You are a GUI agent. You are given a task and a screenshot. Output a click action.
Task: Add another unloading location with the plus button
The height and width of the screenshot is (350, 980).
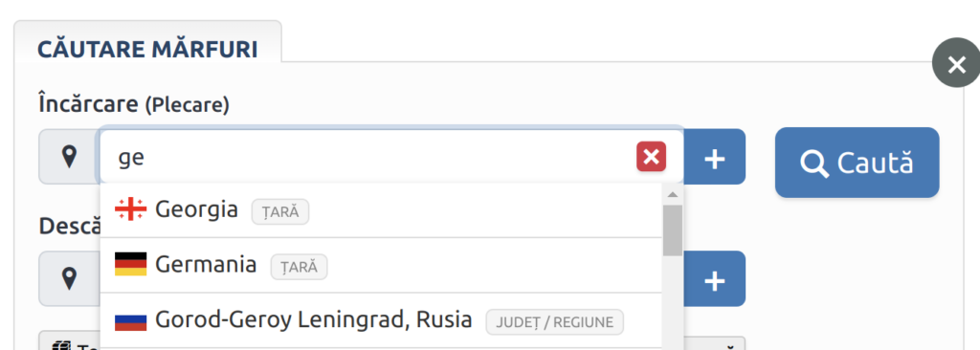(714, 278)
